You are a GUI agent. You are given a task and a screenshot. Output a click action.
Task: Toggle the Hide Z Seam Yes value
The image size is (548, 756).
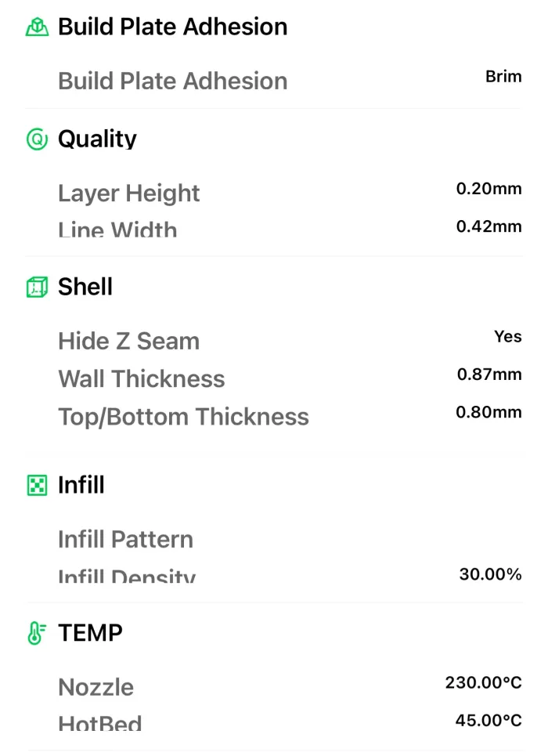tap(507, 337)
